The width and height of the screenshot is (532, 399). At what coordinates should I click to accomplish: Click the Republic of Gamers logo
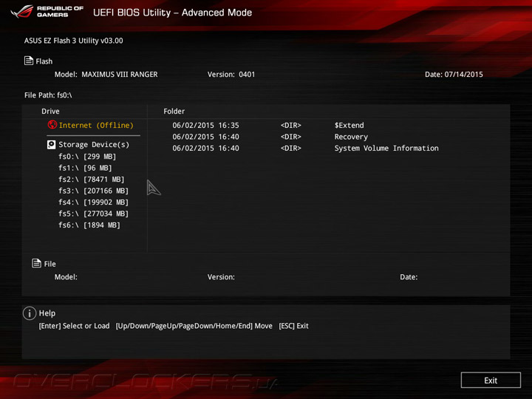click(x=47, y=12)
